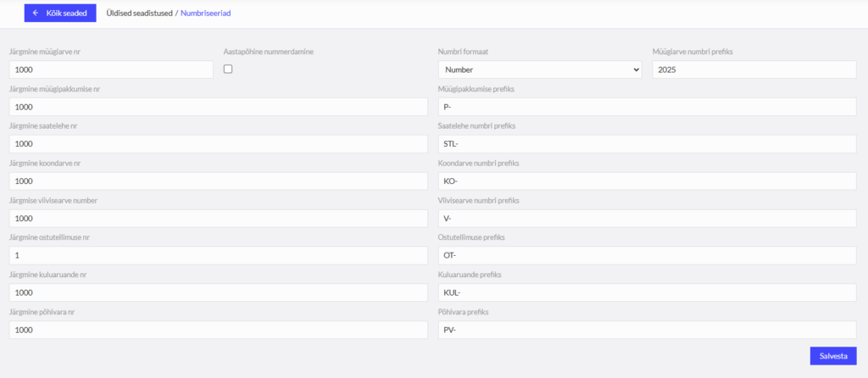Image resolution: width=868 pixels, height=378 pixels.
Task: Focus the Järgmine müügiarve nr field
Action: (111, 69)
